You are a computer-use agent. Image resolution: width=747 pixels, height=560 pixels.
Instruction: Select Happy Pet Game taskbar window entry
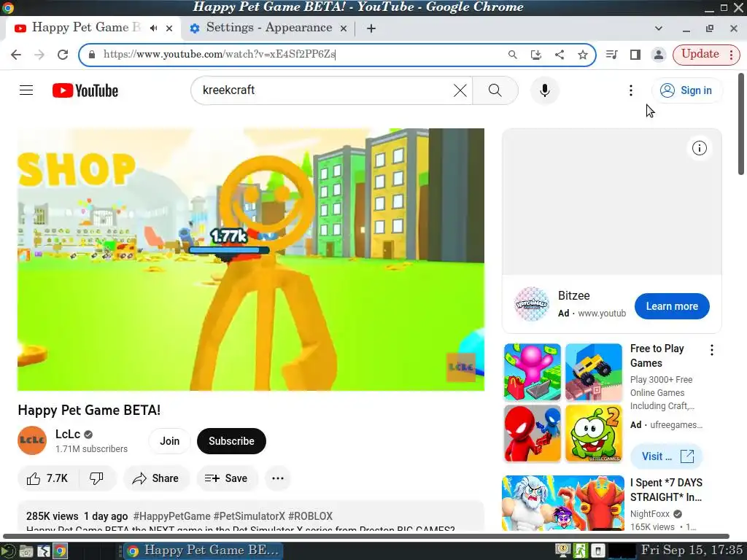tap(204, 551)
